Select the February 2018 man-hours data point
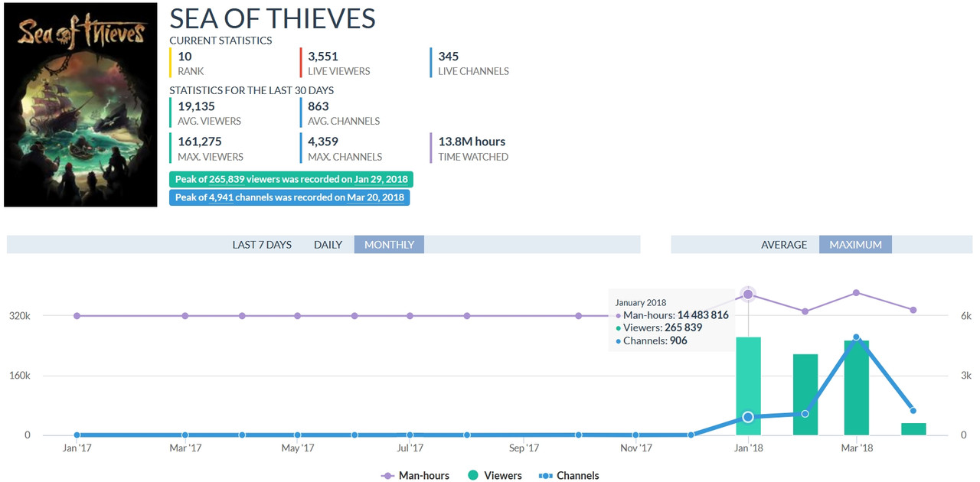 click(805, 311)
